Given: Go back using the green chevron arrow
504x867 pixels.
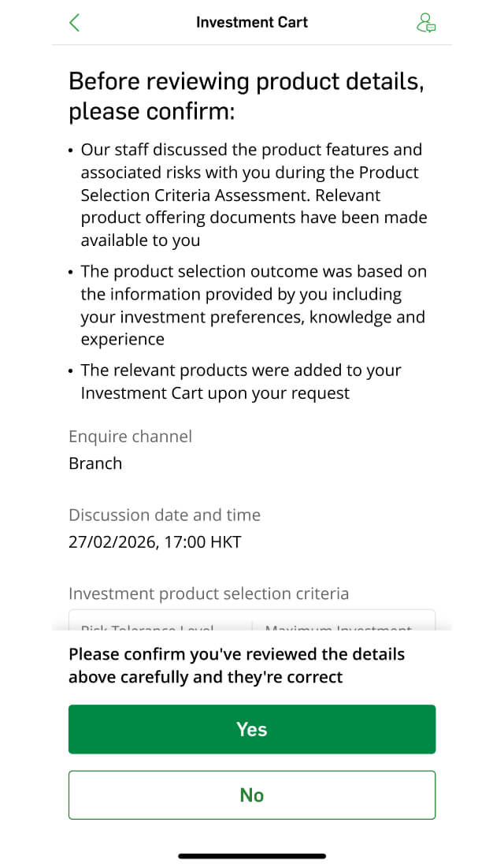Looking at the screenshot, I should pyautogui.click(x=75, y=23).
